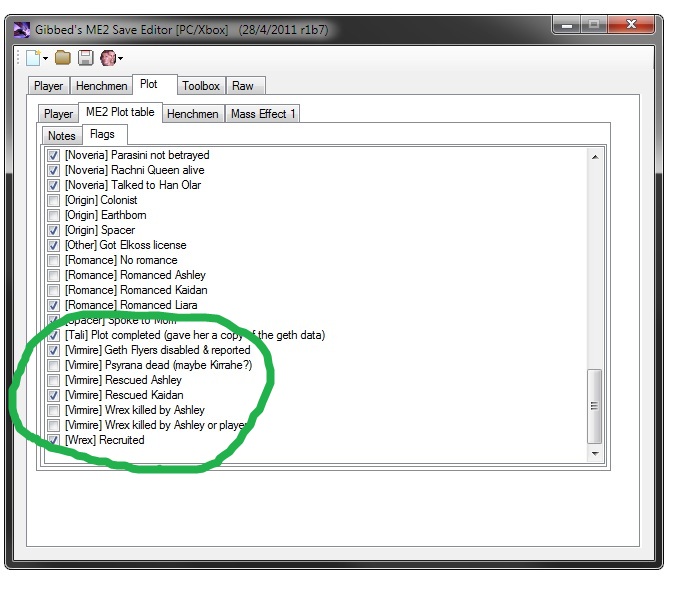This screenshot has width=689, height=591.
Task: Switch to the Notes tab
Action: pyautogui.click(x=62, y=136)
